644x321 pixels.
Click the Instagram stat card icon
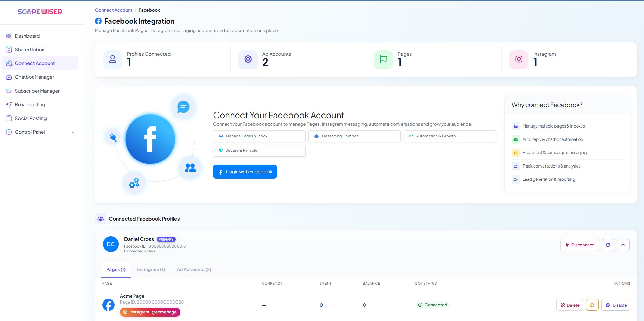519,59
